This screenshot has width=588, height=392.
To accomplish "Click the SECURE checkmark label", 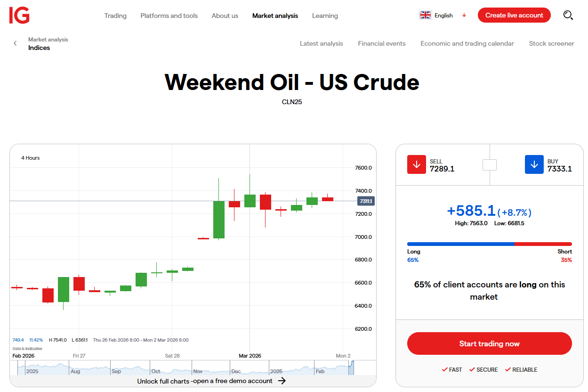I will [483, 370].
